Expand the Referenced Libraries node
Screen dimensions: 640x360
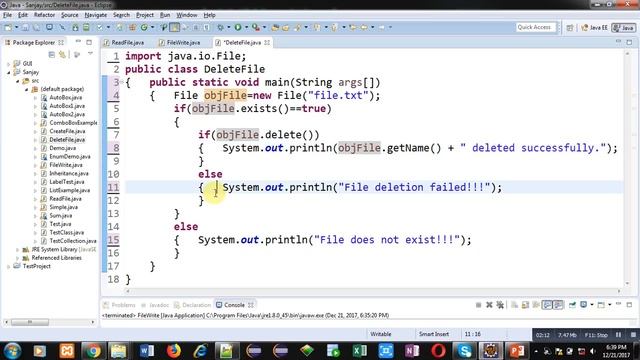click(18, 258)
